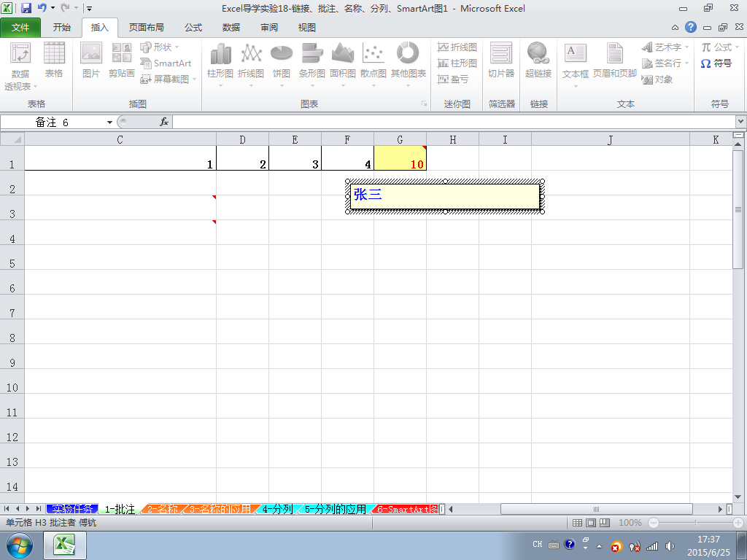The height and width of the screenshot is (560, 747).
Task: Go to first sheet navigation arrow
Action: click(x=7, y=509)
